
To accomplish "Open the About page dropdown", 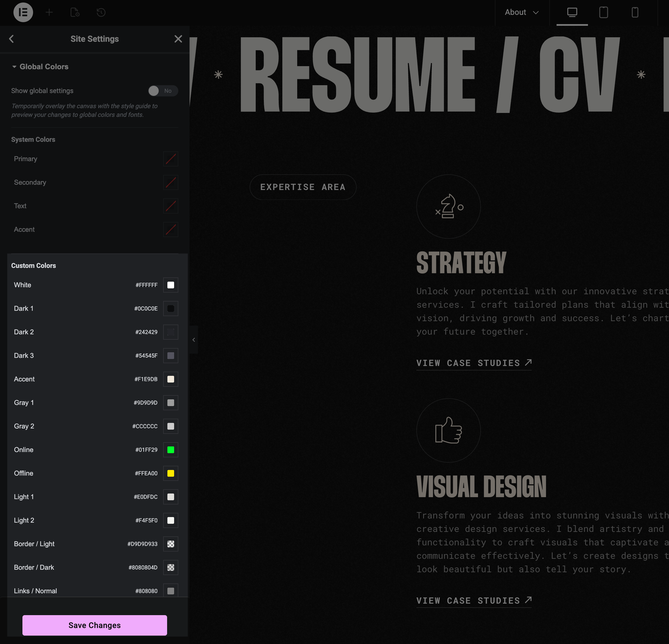I will tap(521, 12).
